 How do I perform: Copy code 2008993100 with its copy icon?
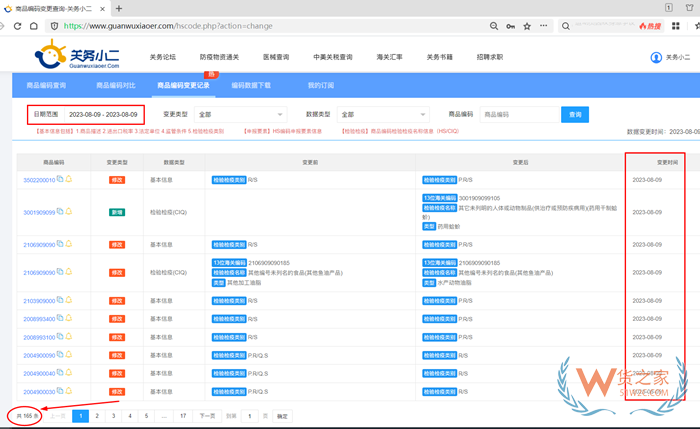point(60,336)
